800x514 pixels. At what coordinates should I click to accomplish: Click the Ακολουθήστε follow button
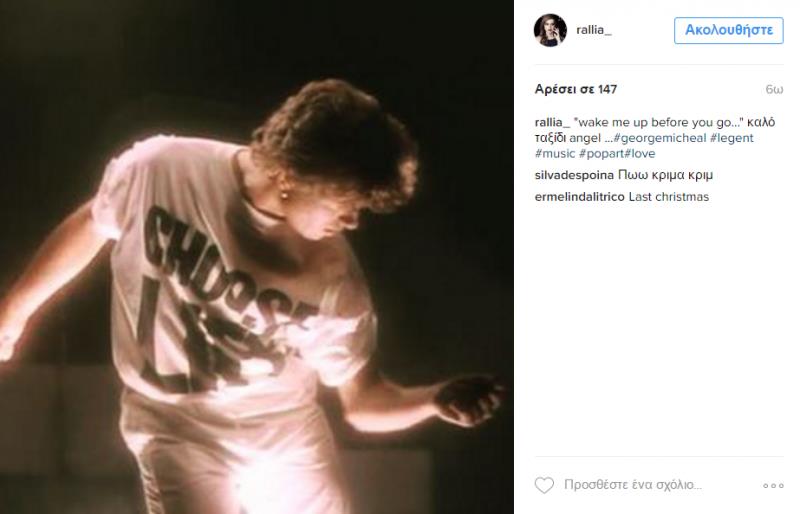click(x=729, y=30)
